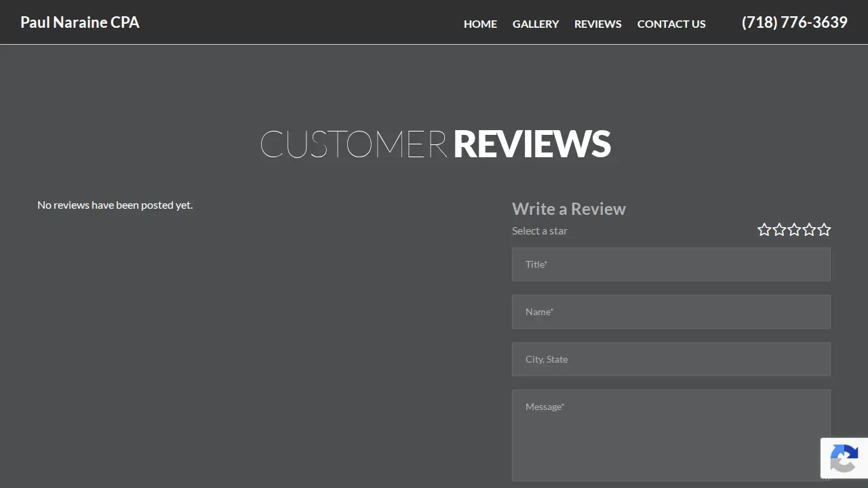The height and width of the screenshot is (488, 868).
Task: Select the fourth rating star
Action: click(809, 230)
